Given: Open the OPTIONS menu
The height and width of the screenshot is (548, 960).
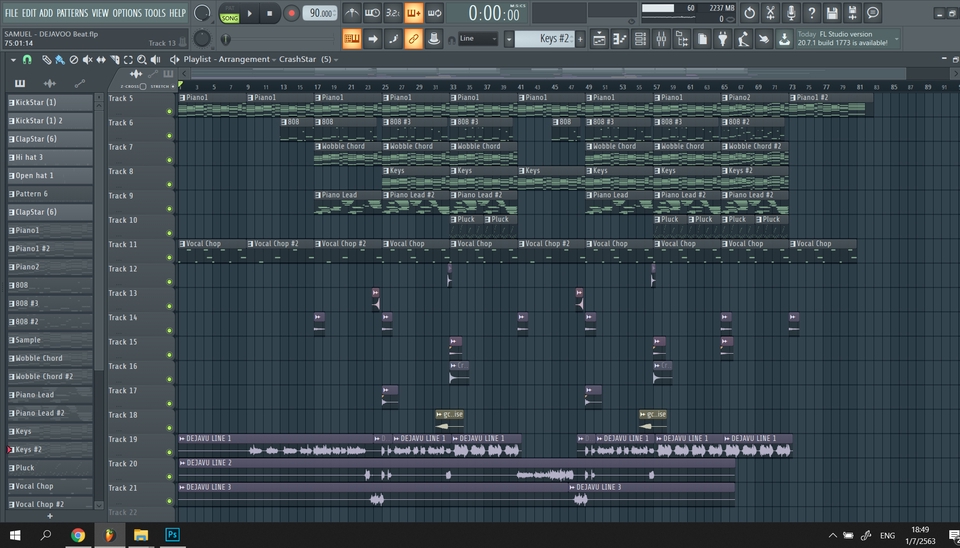Looking at the screenshot, I should tap(127, 13).
